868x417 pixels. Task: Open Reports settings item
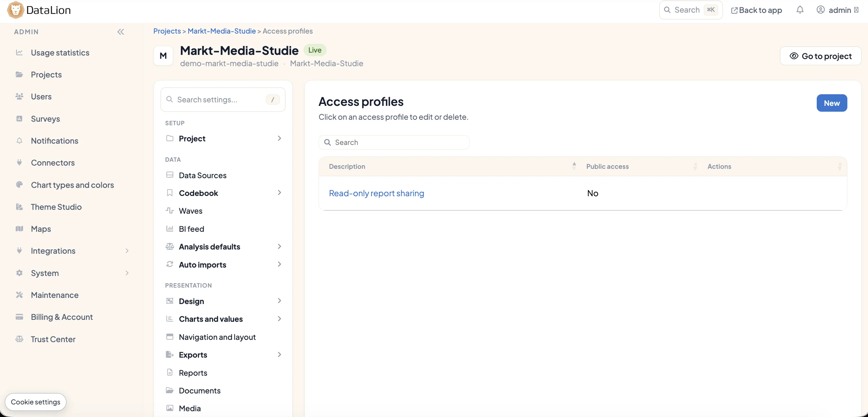click(x=193, y=372)
